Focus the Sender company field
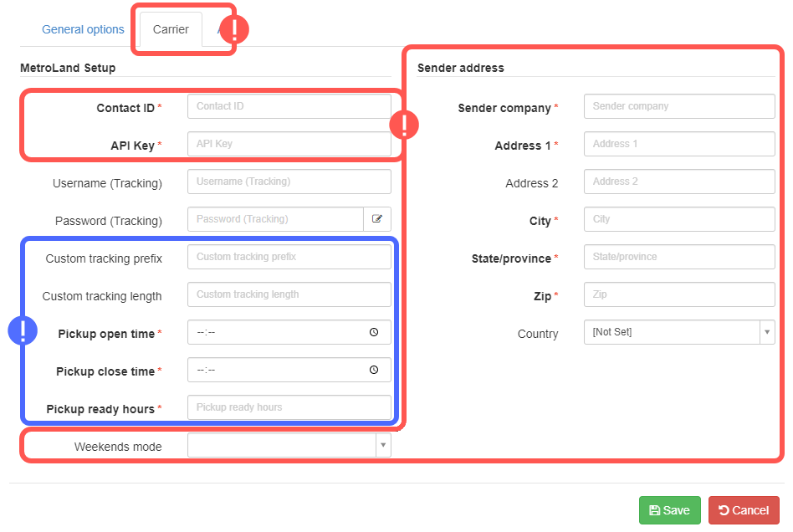 pyautogui.click(x=679, y=106)
